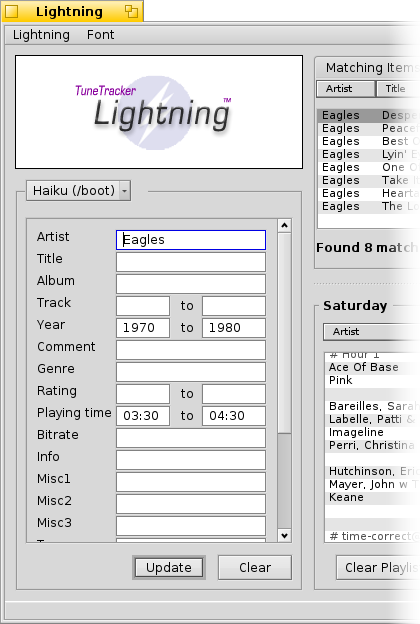The height and width of the screenshot is (624, 420).
Task: Click the Rating range start field
Action: coord(143,394)
